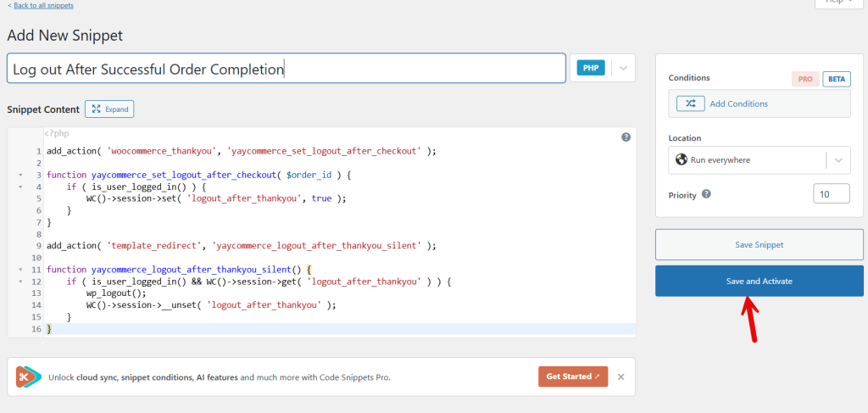Click the Add New Snippet heading
The height and width of the screenshot is (413, 868).
[x=64, y=36]
